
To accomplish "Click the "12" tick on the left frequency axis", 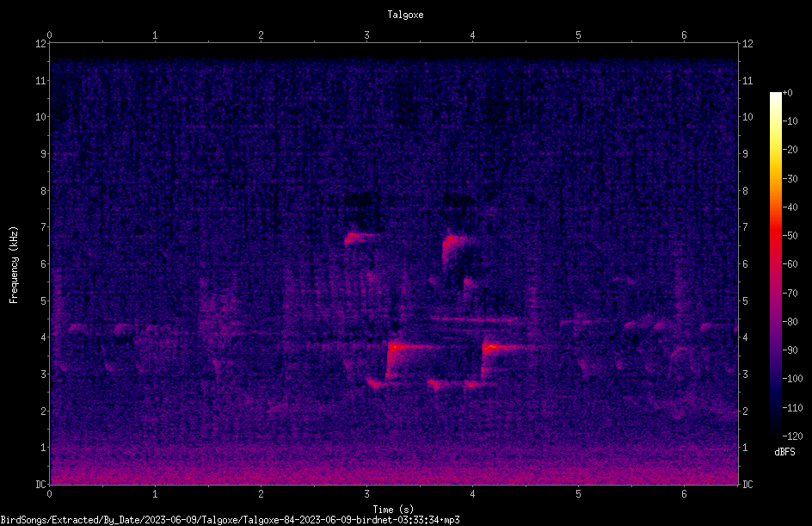I will pyautogui.click(x=40, y=44).
